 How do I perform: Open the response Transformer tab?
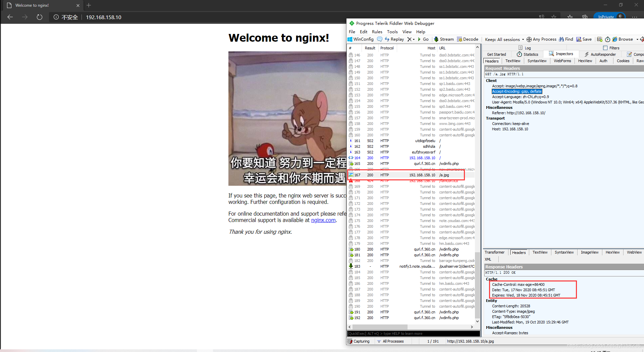(494, 252)
